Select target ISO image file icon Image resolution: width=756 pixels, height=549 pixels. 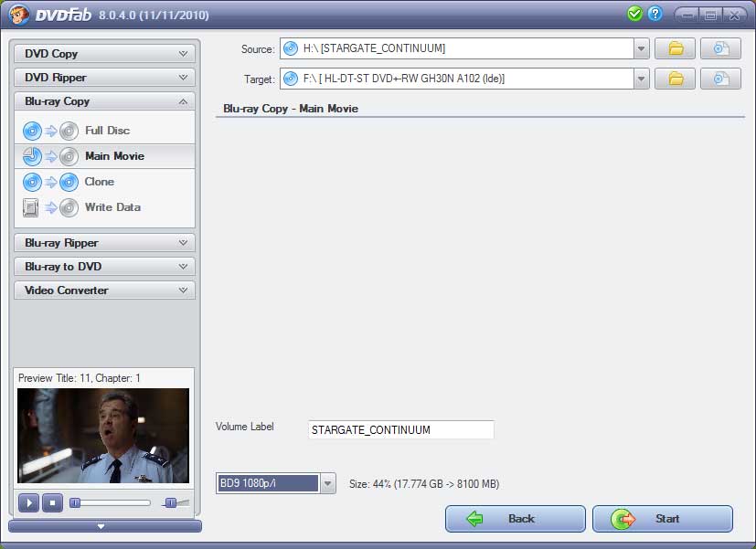(720, 79)
